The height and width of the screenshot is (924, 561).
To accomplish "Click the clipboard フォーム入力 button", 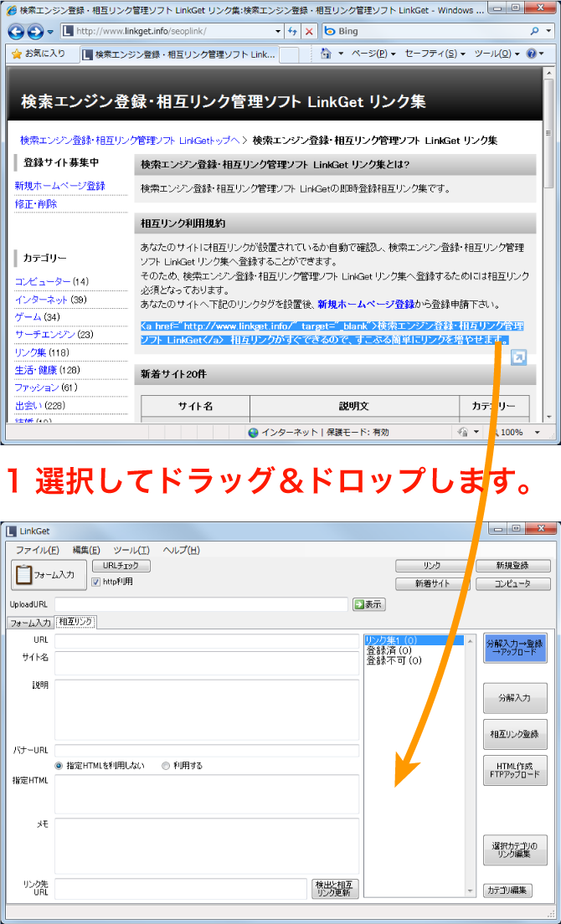I will pos(49,574).
